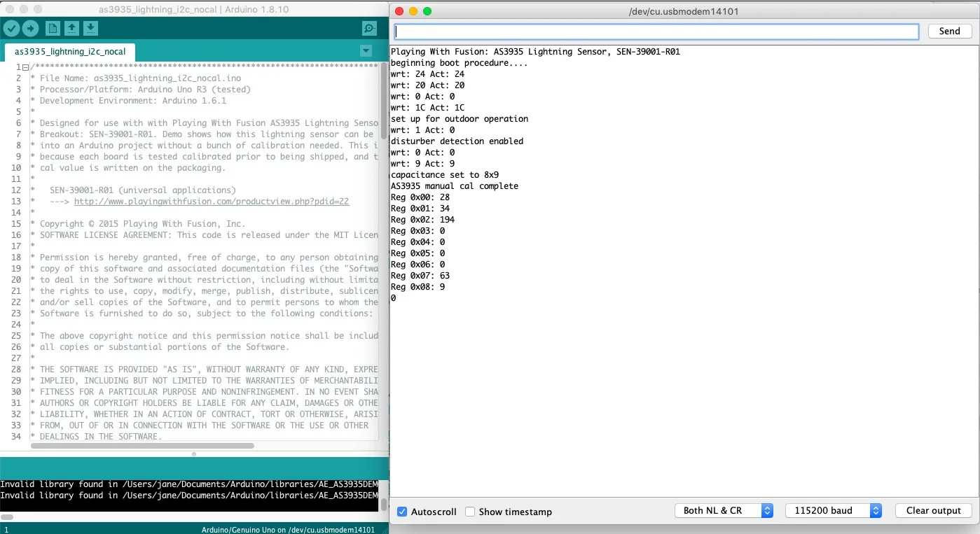Create a new sketch with New icon

click(53, 28)
